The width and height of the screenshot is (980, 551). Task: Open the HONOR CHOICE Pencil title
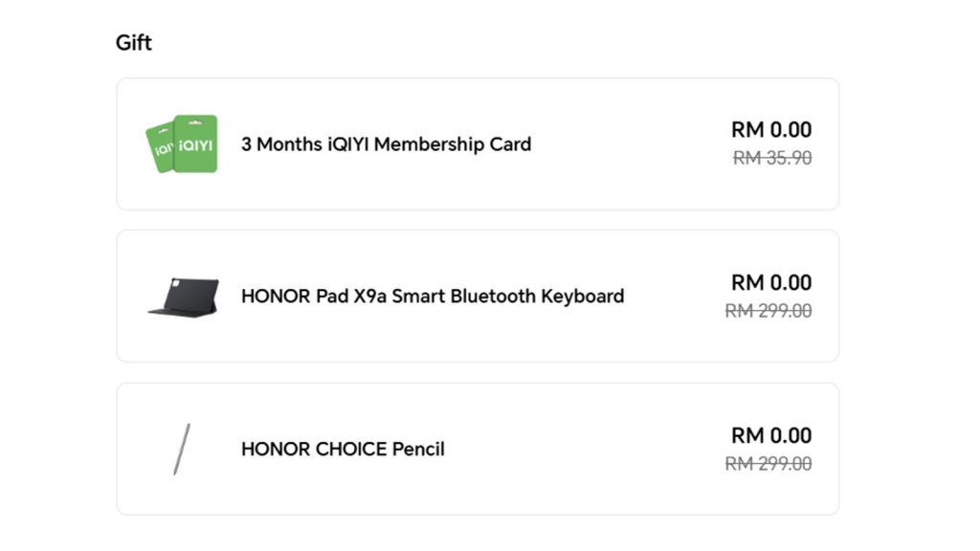[343, 449]
